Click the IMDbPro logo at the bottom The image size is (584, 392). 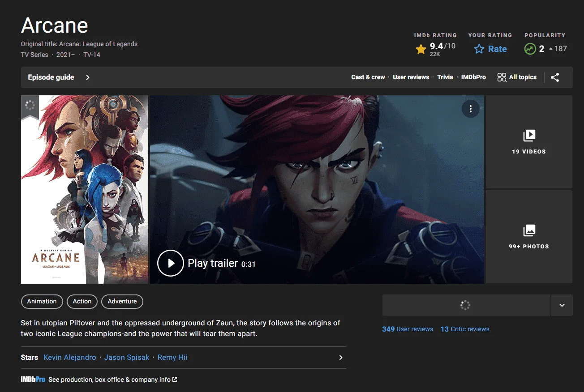[33, 379]
